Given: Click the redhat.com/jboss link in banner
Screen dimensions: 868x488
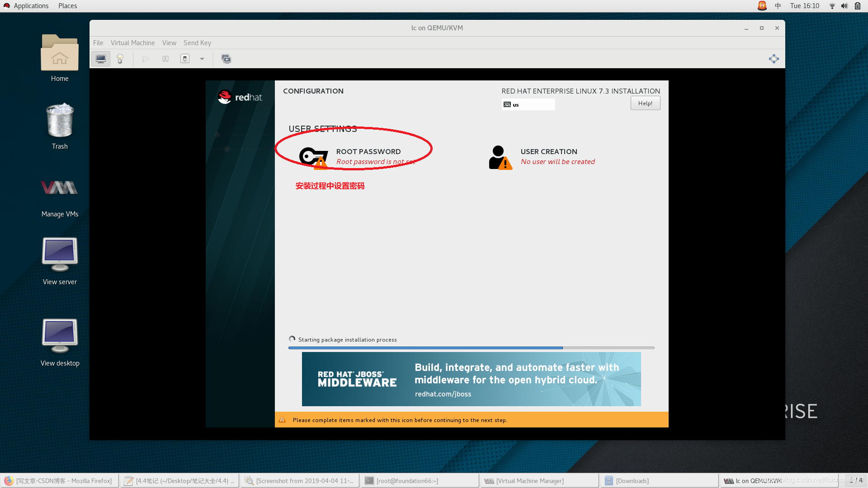Looking at the screenshot, I should 443,394.
